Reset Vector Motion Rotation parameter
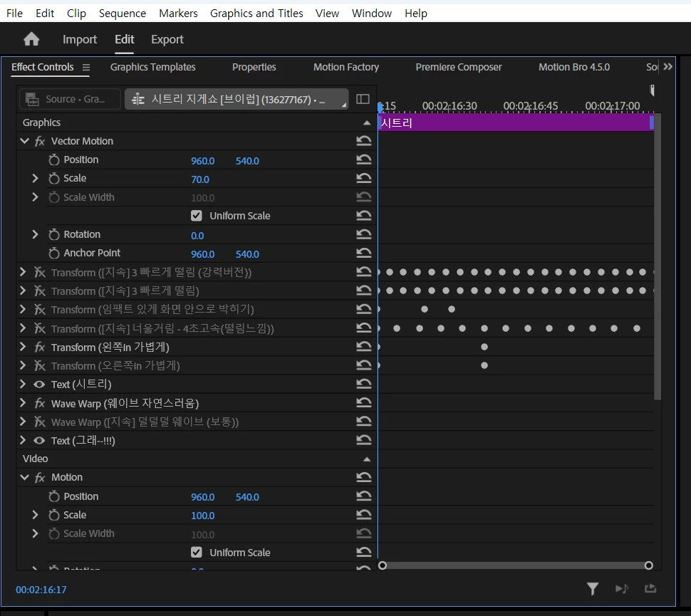This screenshot has height=616, width=691. point(363,234)
